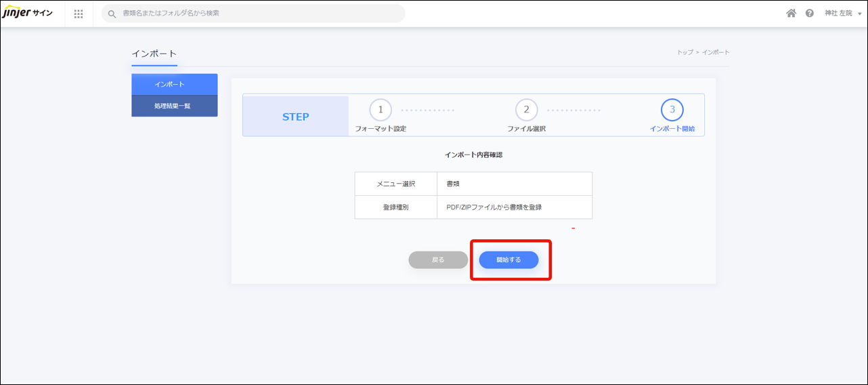Click the magnifying glass search icon
The image size is (868, 385).
(x=112, y=14)
